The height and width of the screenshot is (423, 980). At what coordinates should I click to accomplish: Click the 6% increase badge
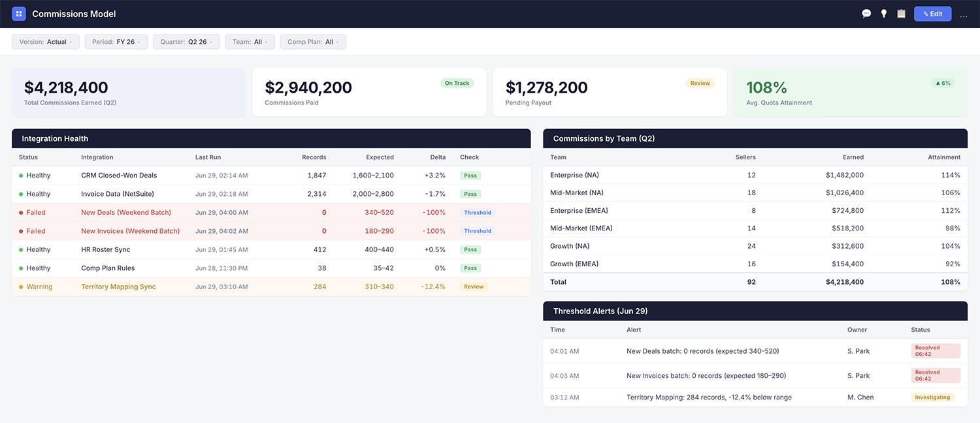pyautogui.click(x=943, y=84)
